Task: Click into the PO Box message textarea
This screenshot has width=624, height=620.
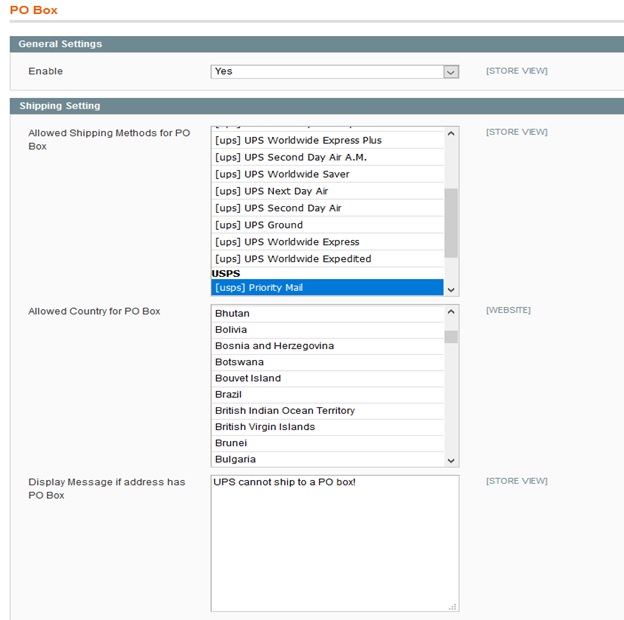Action: point(335,543)
